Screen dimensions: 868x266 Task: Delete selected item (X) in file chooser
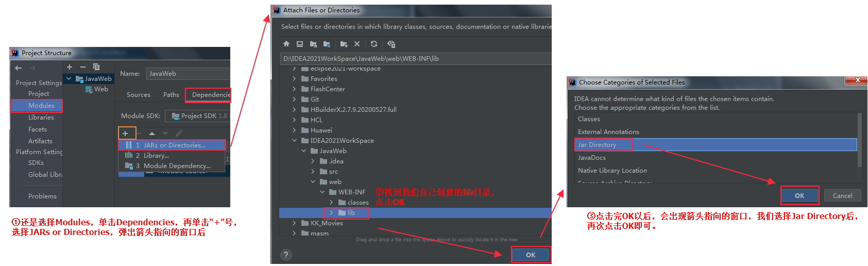point(357,44)
